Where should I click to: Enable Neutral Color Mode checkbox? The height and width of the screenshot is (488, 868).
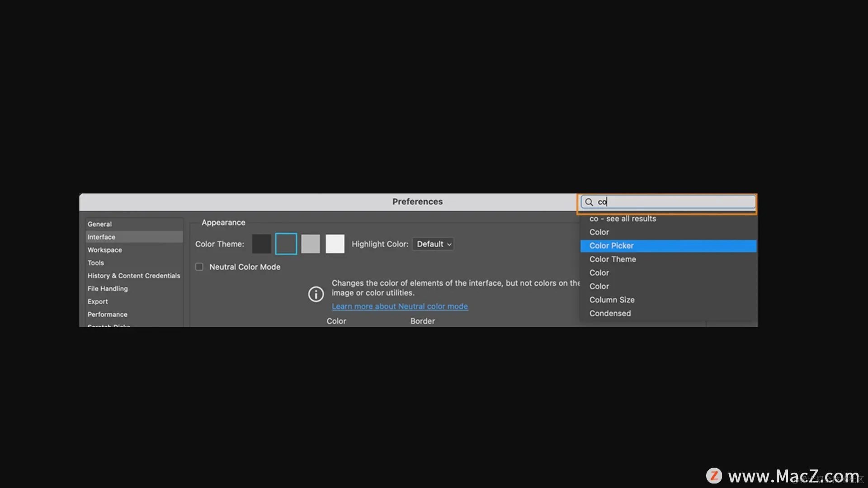pyautogui.click(x=199, y=267)
